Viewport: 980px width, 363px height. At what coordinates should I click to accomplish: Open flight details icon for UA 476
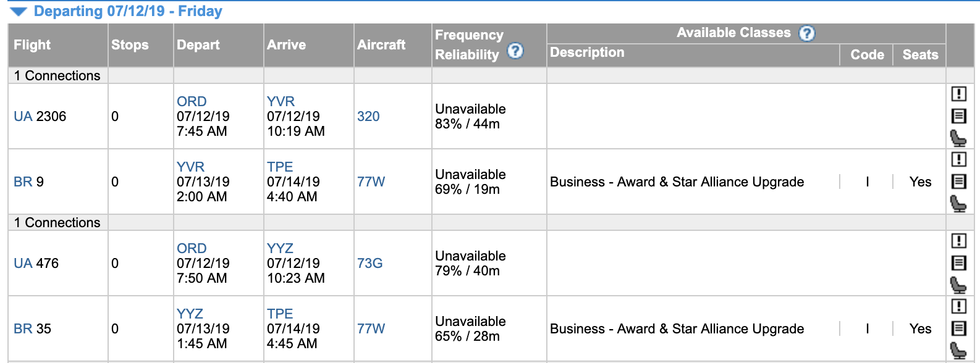pos(958,263)
